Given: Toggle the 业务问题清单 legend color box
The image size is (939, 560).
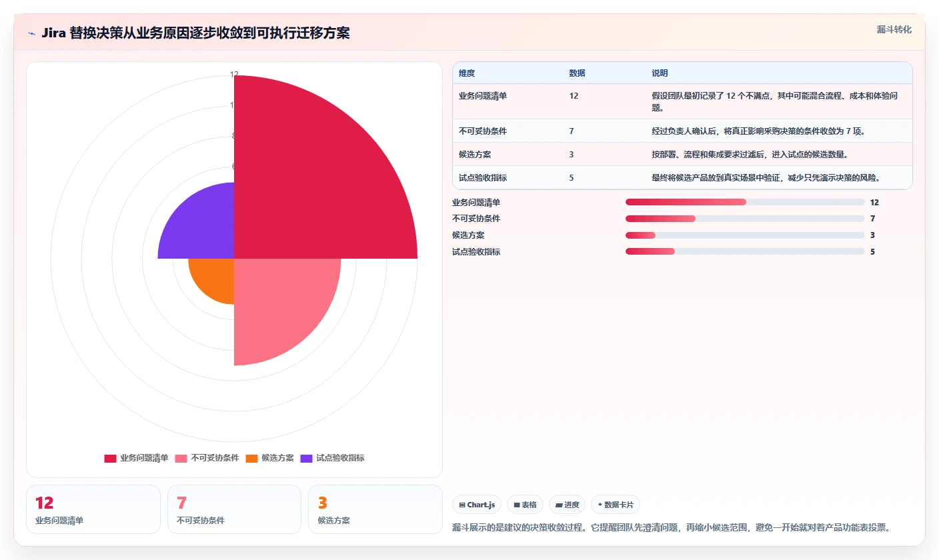Looking at the screenshot, I should pyautogui.click(x=110, y=458).
